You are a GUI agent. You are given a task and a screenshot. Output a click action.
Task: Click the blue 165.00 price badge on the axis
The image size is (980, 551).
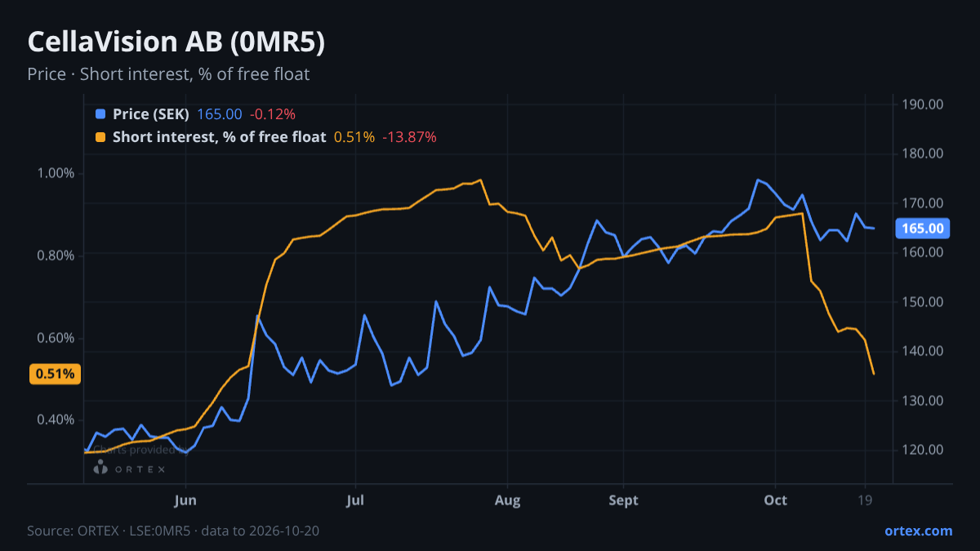(x=922, y=229)
